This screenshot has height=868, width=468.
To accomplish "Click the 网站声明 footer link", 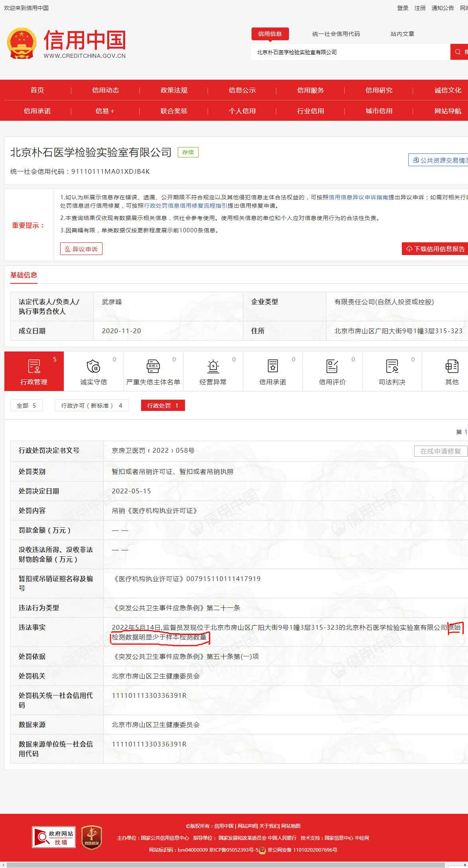I will pyautogui.click(x=247, y=826).
